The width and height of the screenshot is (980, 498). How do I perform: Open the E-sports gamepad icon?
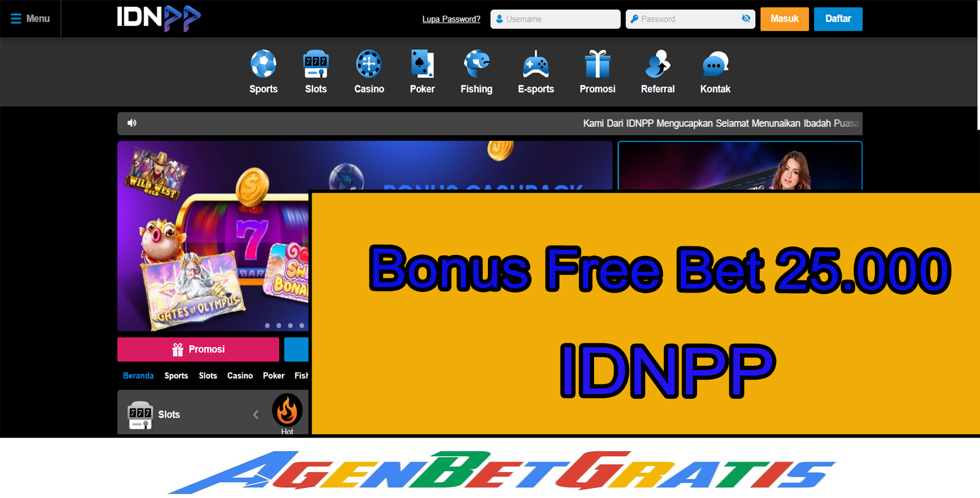(536, 65)
